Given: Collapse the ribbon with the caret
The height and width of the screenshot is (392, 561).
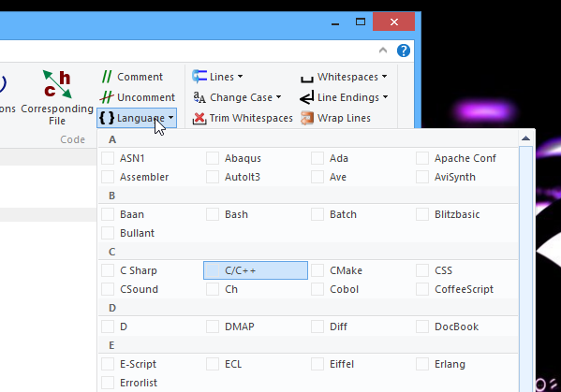Looking at the screenshot, I should click(383, 51).
